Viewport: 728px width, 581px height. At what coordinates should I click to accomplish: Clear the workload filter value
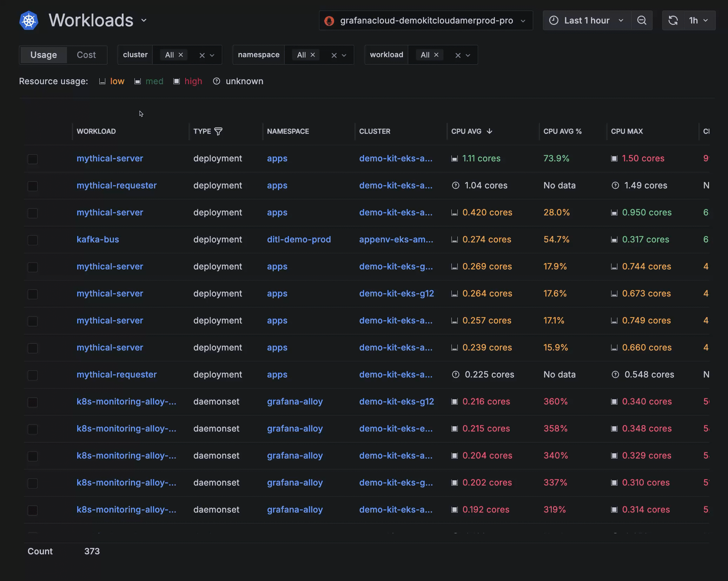point(458,55)
